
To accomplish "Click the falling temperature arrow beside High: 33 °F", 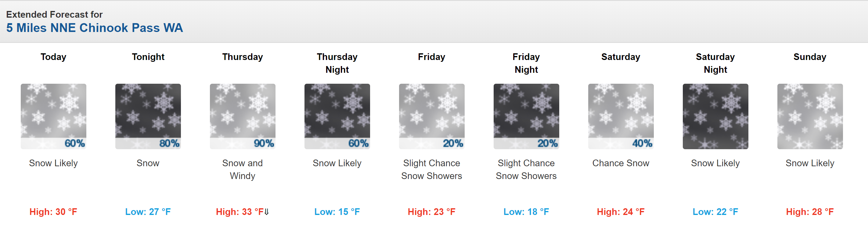I will tap(267, 212).
